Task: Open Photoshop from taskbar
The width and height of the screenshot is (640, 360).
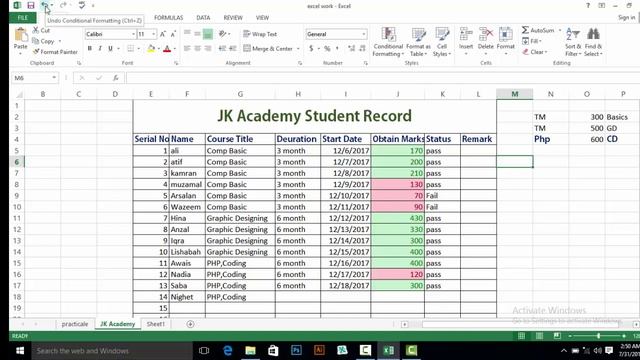Action: tap(296, 350)
